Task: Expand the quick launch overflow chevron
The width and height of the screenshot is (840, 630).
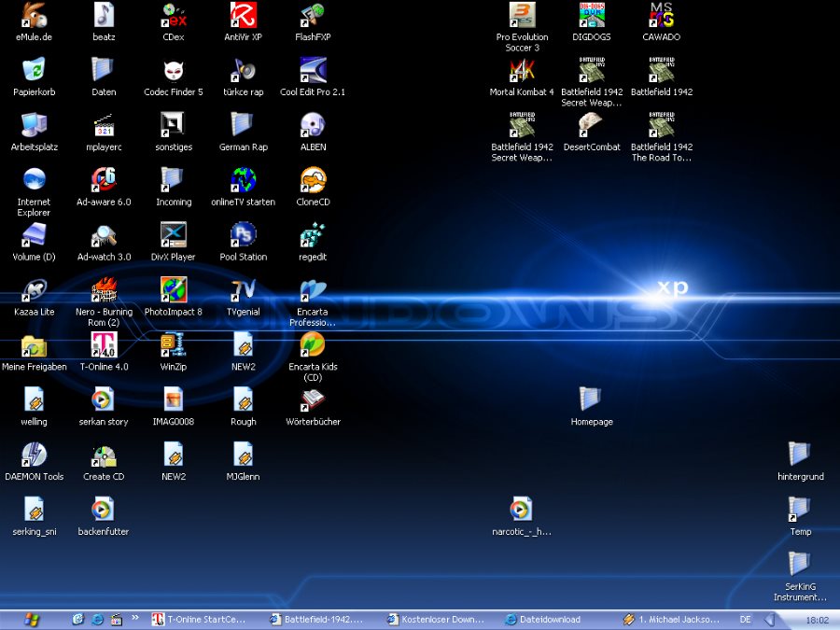Action: coord(135,617)
